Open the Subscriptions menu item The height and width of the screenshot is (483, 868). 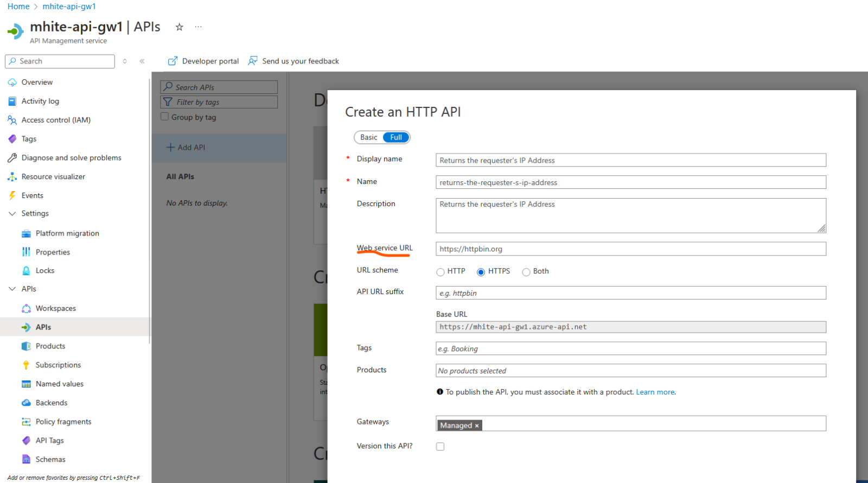tap(58, 365)
